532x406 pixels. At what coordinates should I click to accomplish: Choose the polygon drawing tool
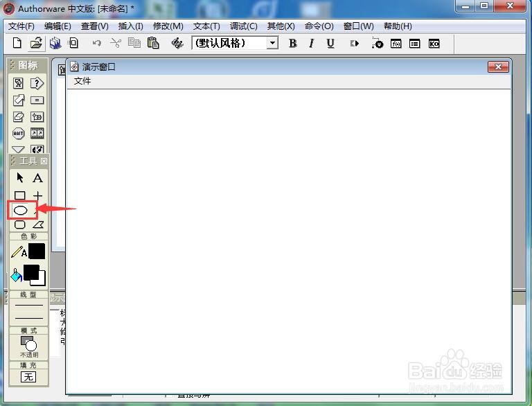pyautogui.click(x=38, y=224)
